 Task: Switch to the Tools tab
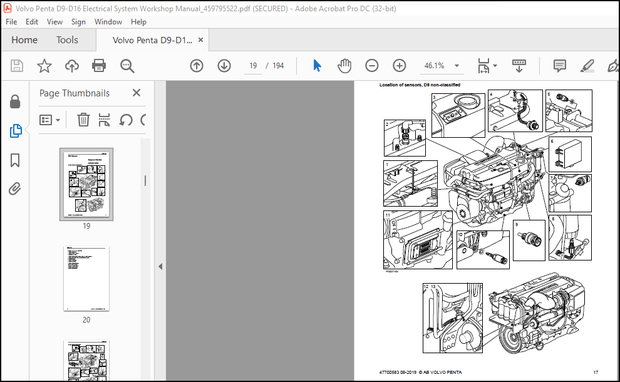[x=67, y=40]
